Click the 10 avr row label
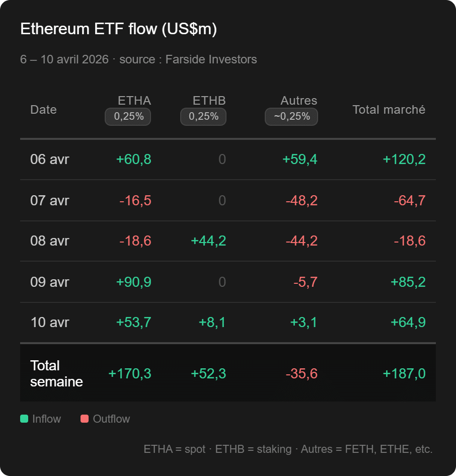The width and height of the screenshot is (456, 476). (50, 322)
